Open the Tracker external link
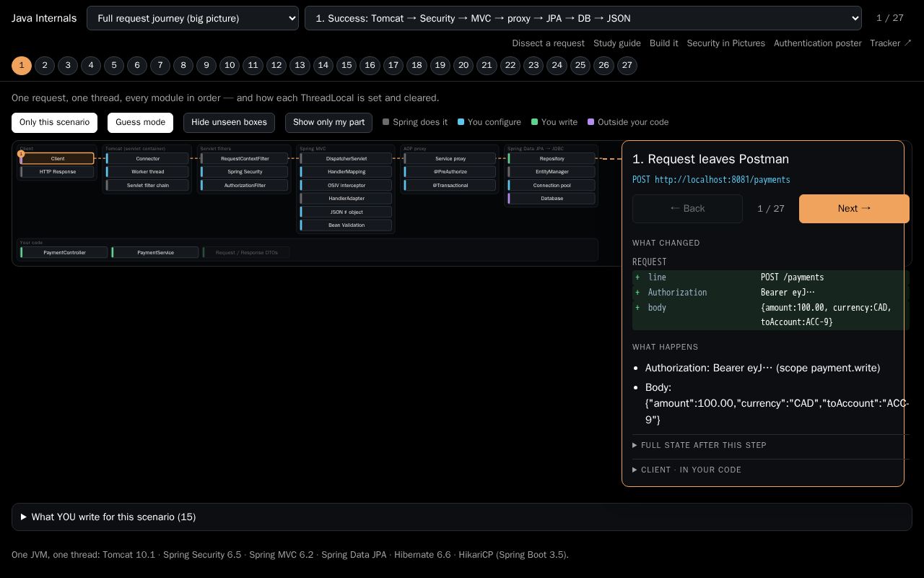 point(891,43)
